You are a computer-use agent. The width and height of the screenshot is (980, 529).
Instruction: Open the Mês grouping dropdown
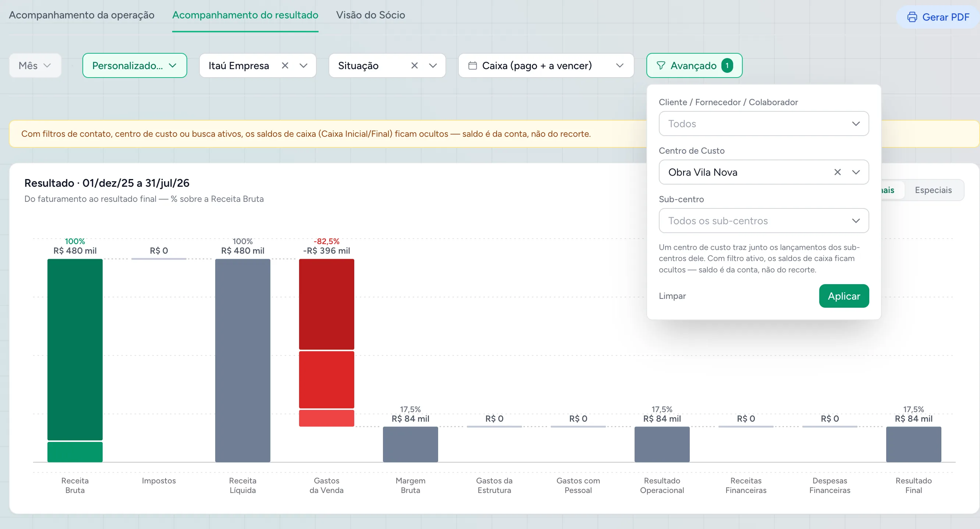coord(35,65)
